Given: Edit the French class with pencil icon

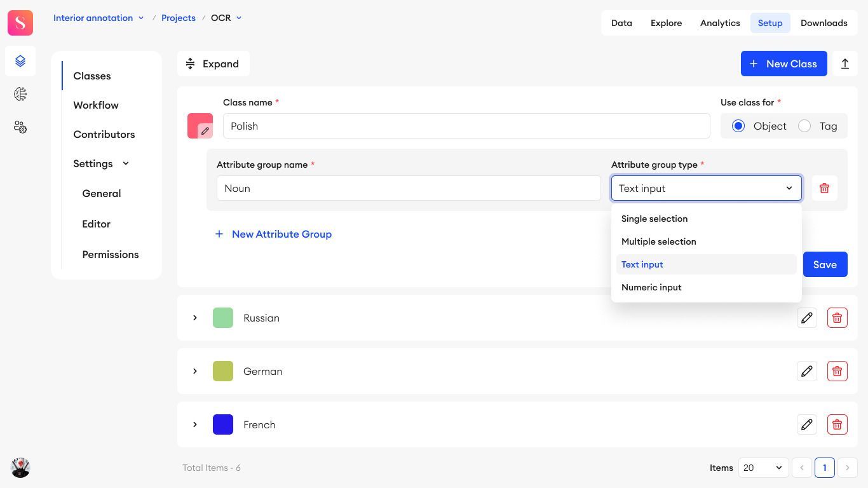Looking at the screenshot, I should 807,424.
